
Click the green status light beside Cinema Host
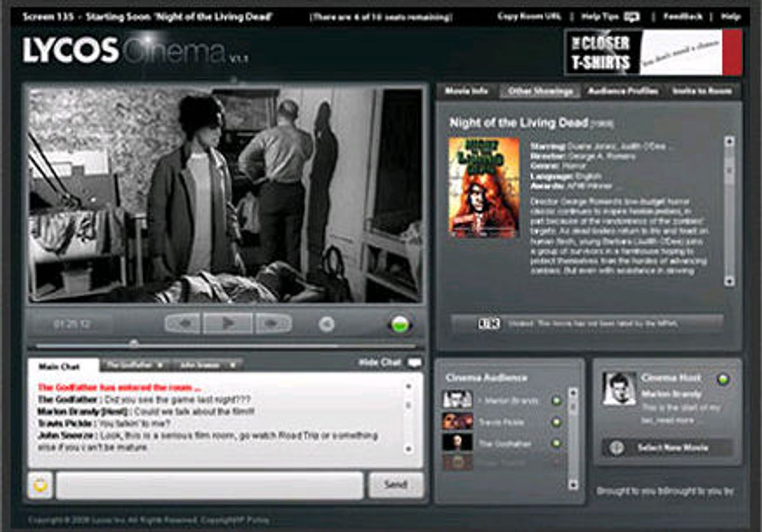tap(723, 379)
